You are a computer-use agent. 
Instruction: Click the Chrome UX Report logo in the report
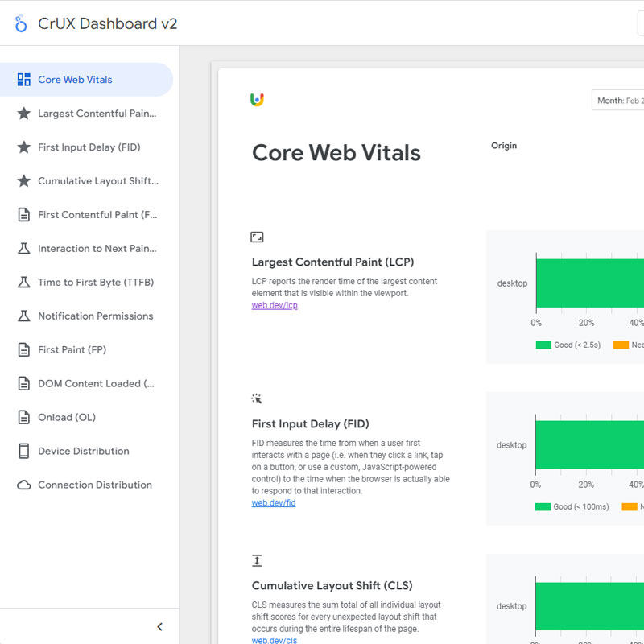coord(257,99)
